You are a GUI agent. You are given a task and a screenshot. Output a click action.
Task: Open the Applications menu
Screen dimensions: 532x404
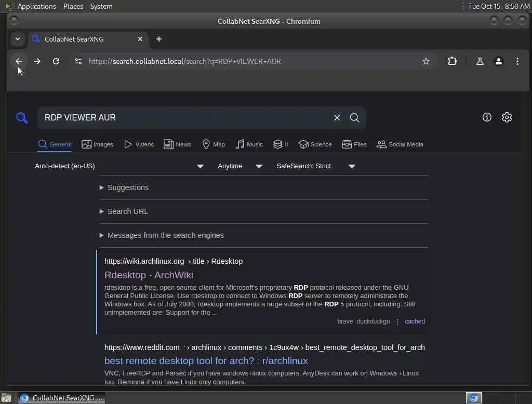[37, 6]
